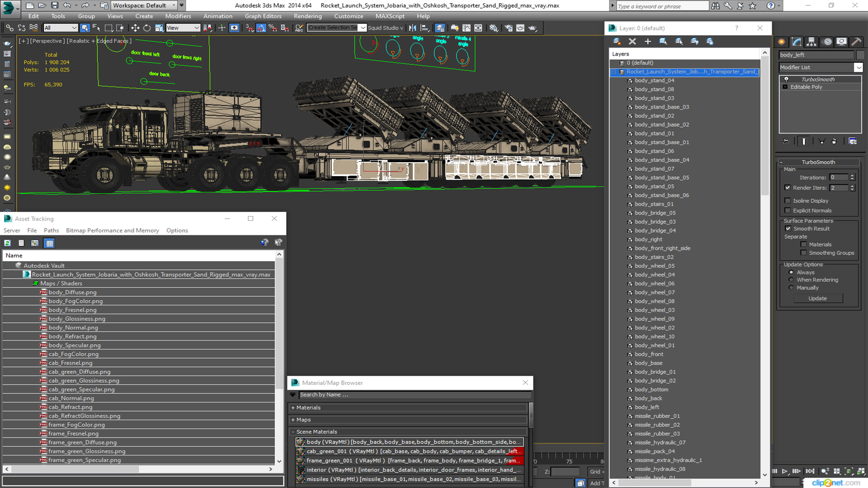This screenshot has height=488, width=868.
Task: Click the keyword search field
Action: click(662, 6)
